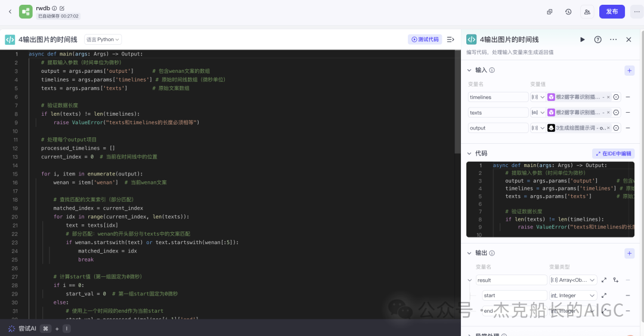Edit timelines variable name field

[x=498, y=97]
